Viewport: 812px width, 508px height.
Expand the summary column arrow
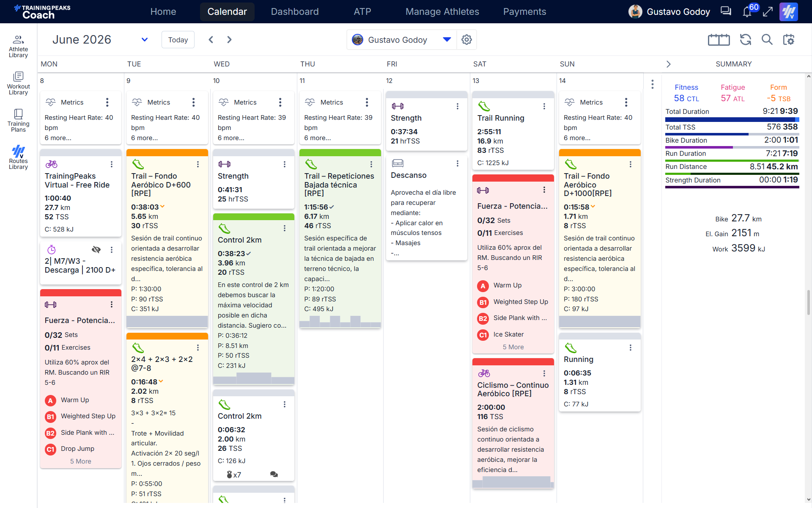tap(669, 64)
